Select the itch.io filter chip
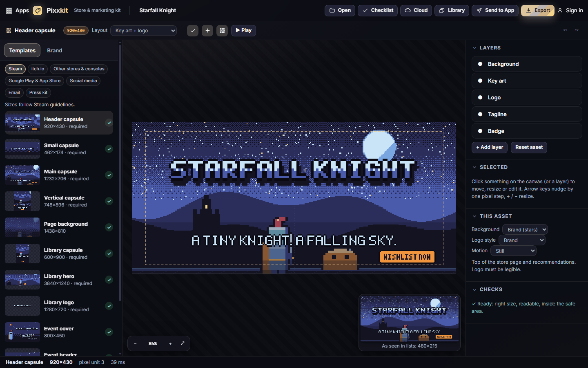 [x=38, y=69]
